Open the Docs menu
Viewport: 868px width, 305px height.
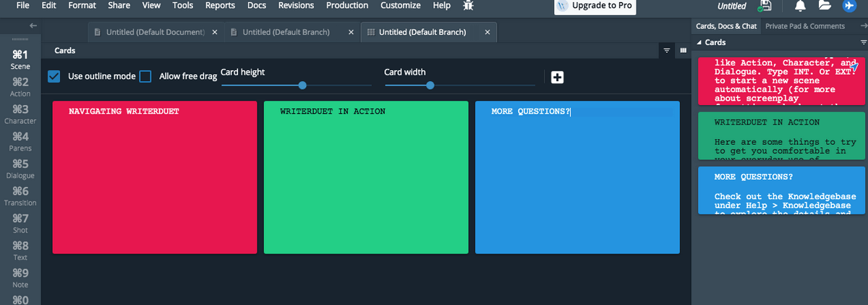257,5
